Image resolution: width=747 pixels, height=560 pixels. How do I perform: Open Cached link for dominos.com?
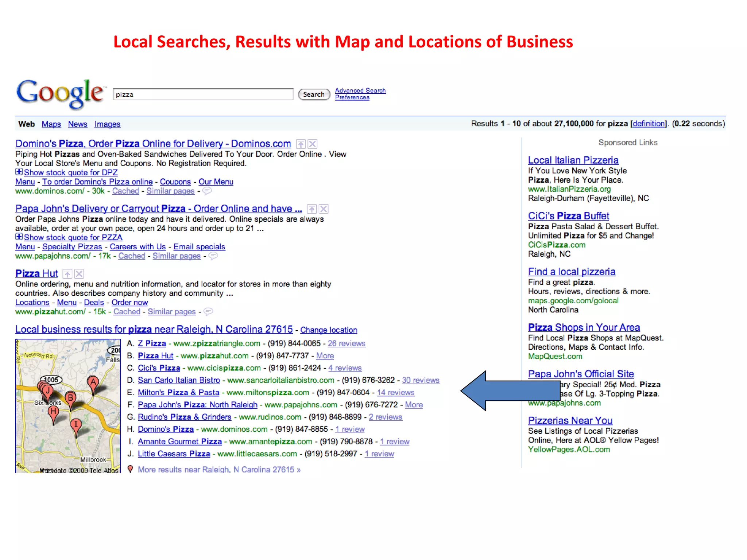click(x=125, y=191)
